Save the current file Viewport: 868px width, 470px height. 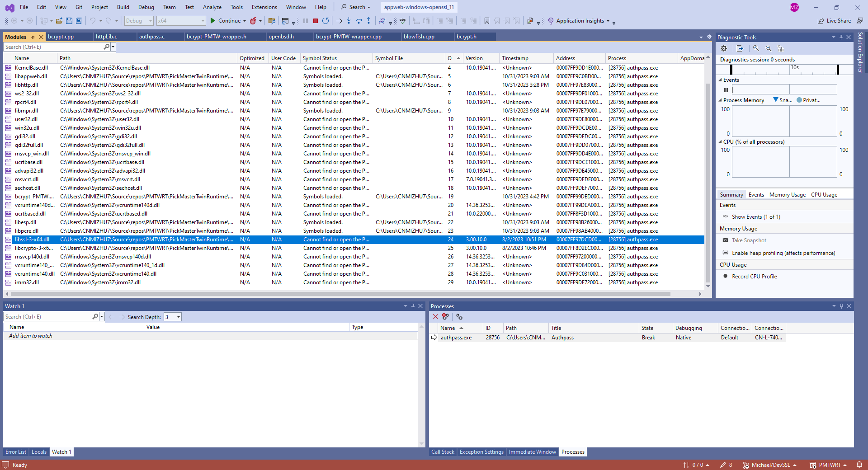[x=69, y=21]
